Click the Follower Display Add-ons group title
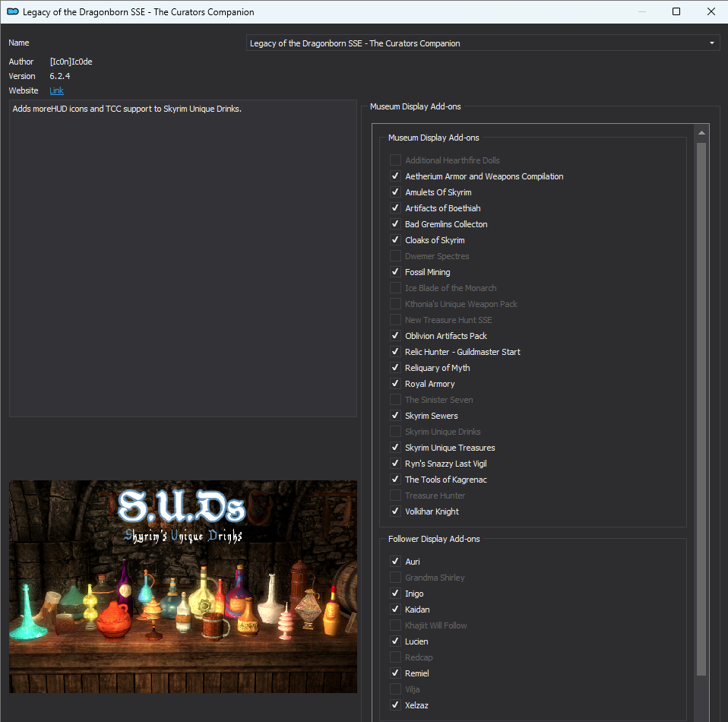The height and width of the screenshot is (722, 728). pos(434,539)
